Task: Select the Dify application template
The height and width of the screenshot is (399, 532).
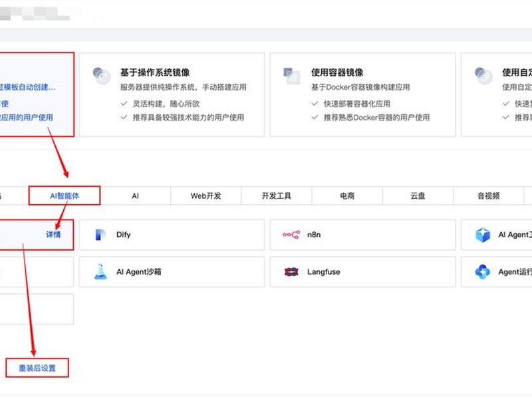Action: pyautogui.click(x=172, y=235)
